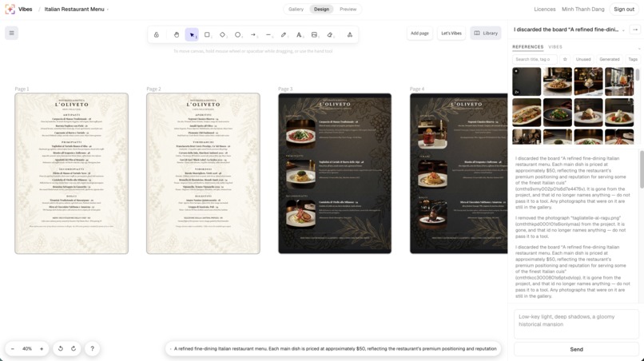This screenshot has height=361, width=644.
Task: Select the dark stacked reference thumbnail
Action: 527,81
